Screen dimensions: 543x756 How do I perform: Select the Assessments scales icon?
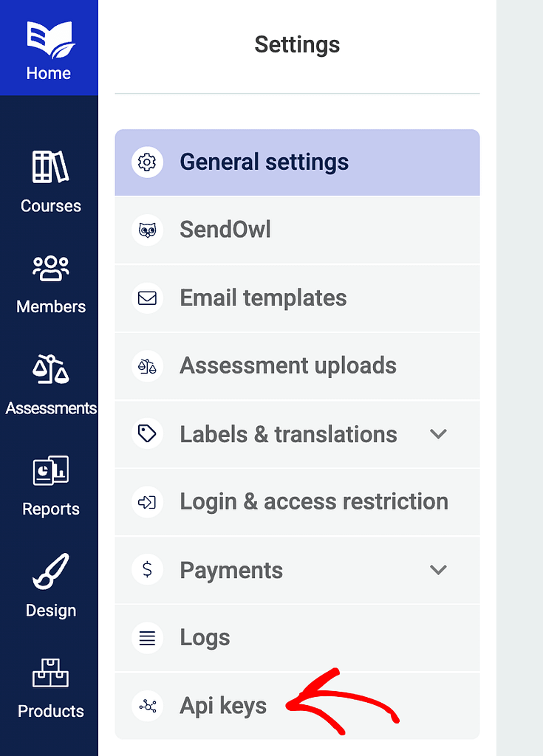pos(51,369)
